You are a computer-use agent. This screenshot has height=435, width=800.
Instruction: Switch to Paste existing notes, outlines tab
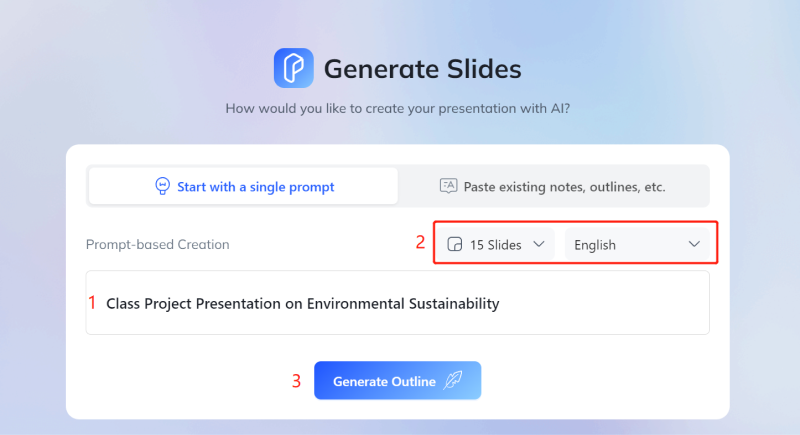pyautogui.click(x=553, y=186)
